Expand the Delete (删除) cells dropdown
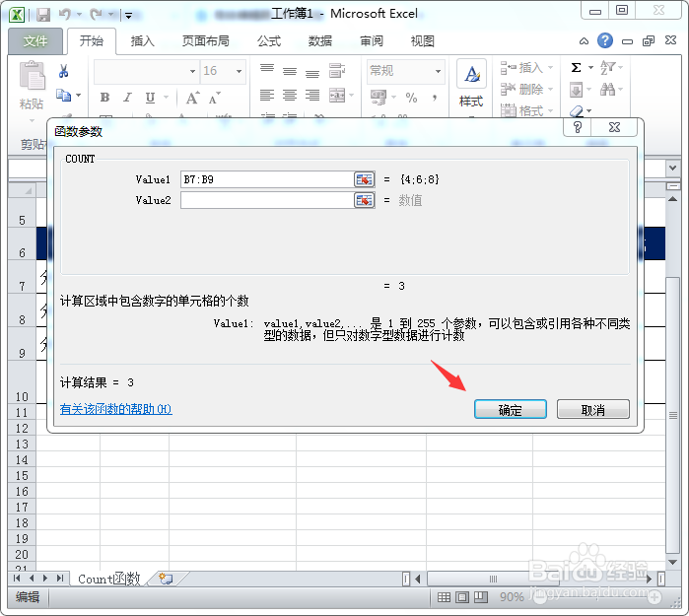Viewport: 689px width, 616px height. (550, 89)
